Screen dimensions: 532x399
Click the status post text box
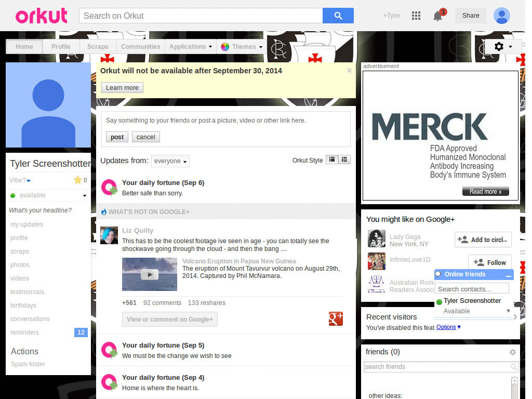[226, 121]
